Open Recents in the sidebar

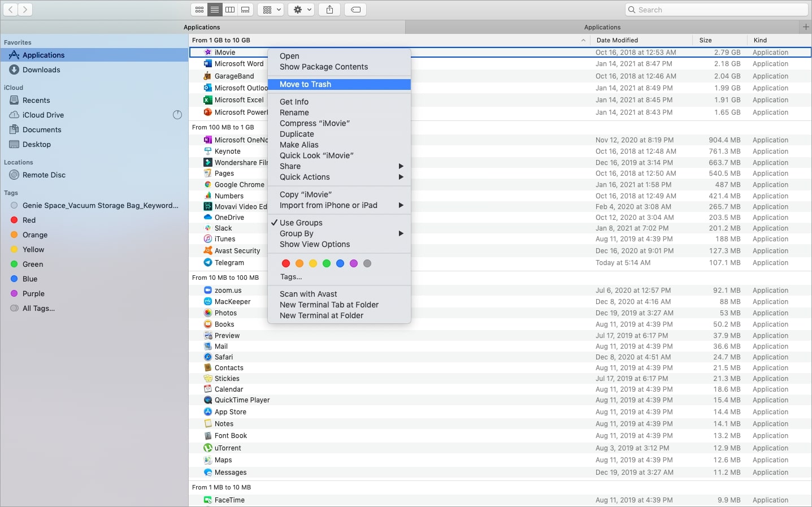pyautogui.click(x=36, y=100)
